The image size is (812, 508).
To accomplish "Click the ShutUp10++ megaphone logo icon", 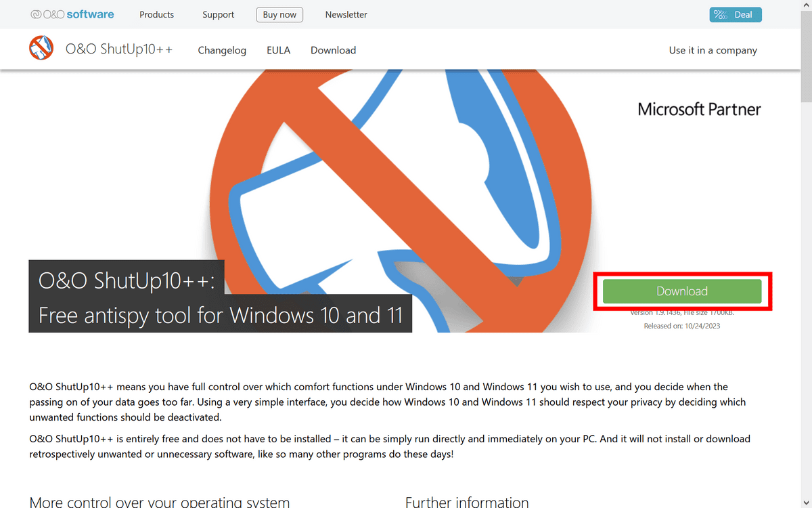I will (41, 49).
